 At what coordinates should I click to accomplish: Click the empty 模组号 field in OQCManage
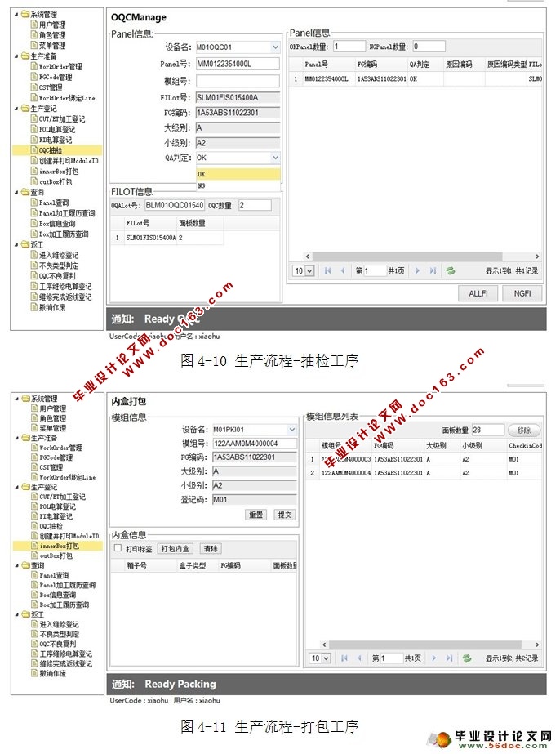click(x=238, y=81)
